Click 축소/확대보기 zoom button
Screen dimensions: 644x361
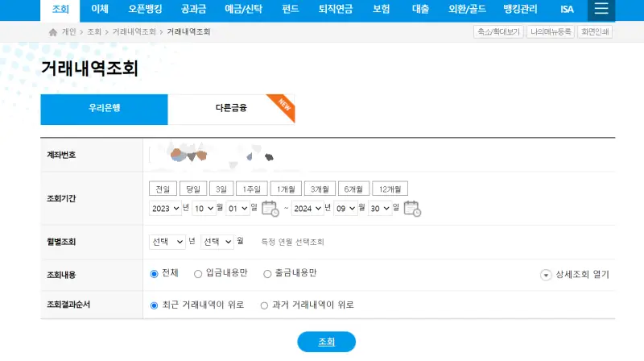498,31
